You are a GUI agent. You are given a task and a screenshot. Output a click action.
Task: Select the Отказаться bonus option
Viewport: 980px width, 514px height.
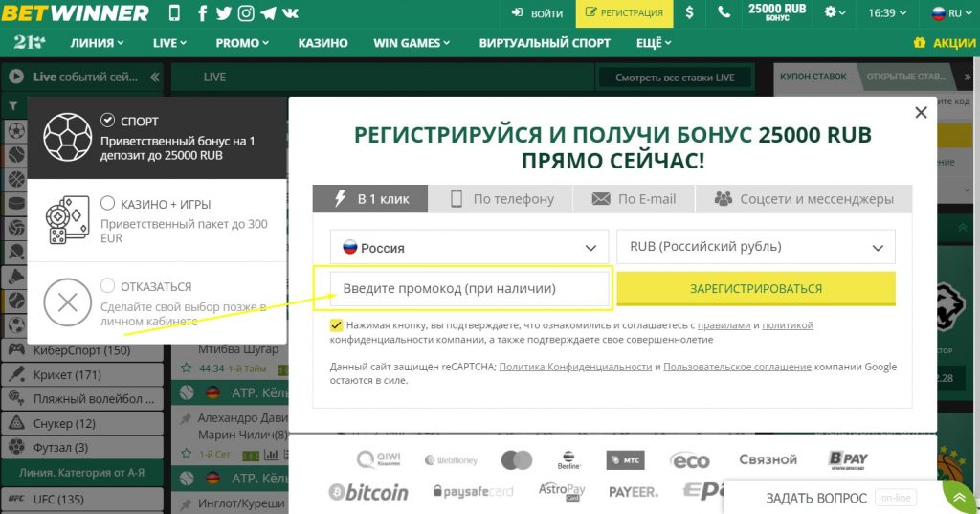(x=157, y=302)
